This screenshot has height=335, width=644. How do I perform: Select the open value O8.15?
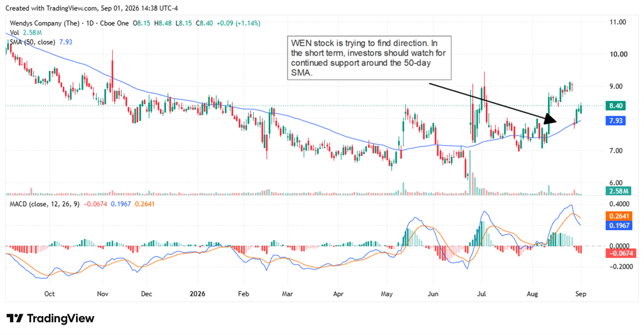coord(142,24)
